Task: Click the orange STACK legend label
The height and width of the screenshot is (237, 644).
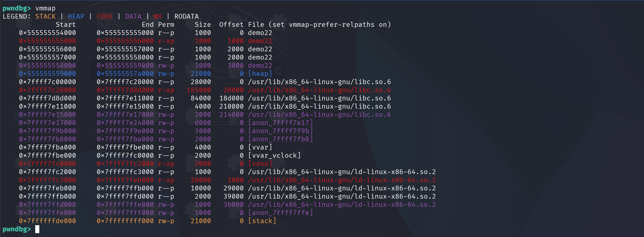Action: pyautogui.click(x=45, y=17)
